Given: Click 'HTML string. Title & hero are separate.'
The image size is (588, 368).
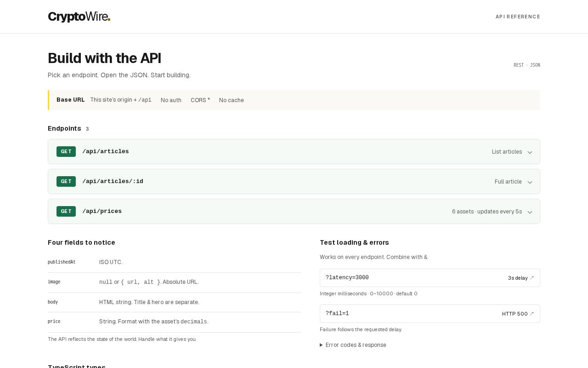Looking at the screenshot, I should [x=149, y=302].
